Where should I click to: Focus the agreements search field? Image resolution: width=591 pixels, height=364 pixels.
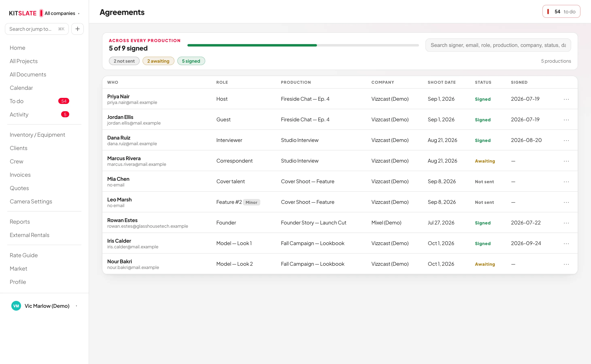click(x=498, y=45)
